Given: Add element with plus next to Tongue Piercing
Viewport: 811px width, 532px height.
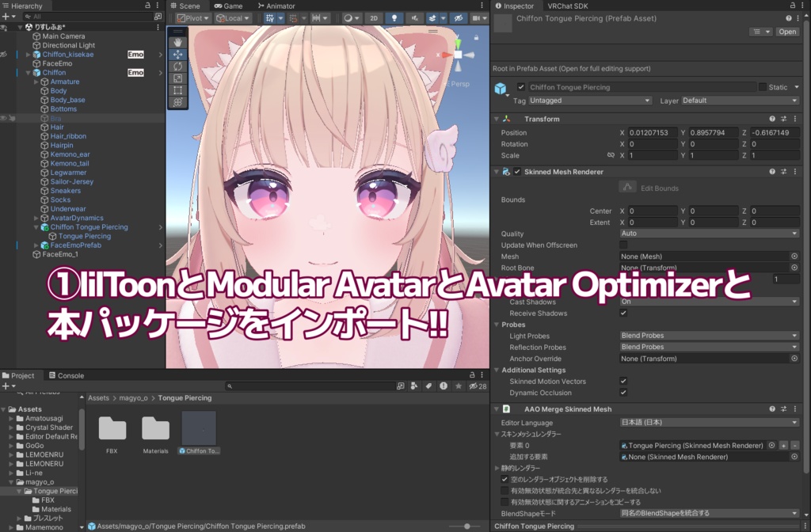Looking at the screenshot, I should pos(784,445).
